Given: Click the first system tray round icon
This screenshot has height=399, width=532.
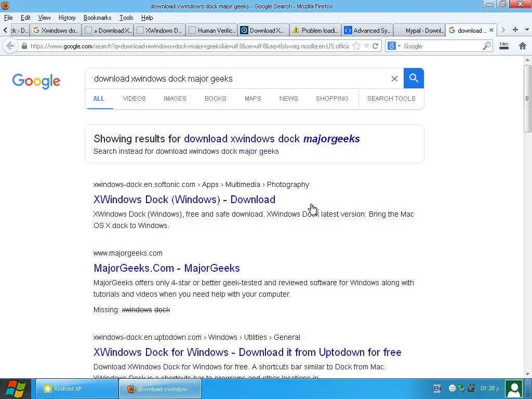Looking at the screenshot, I should click(x=452, y=388).
